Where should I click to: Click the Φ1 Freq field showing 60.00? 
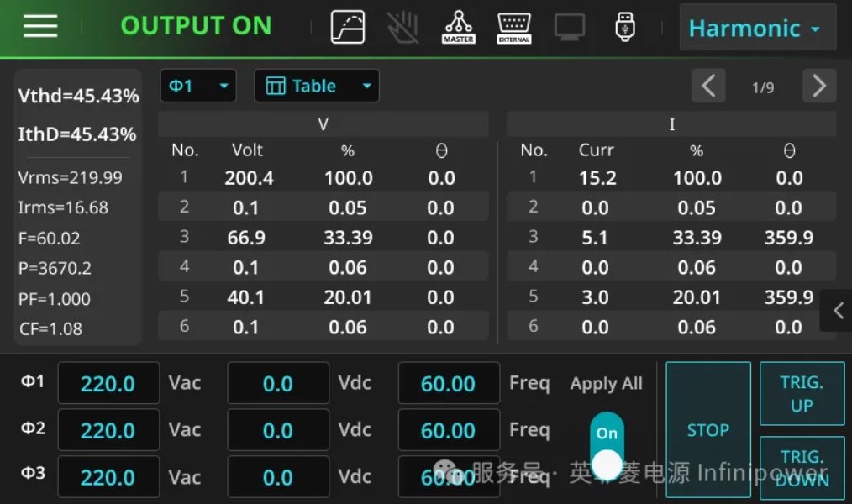click(448, 384)
